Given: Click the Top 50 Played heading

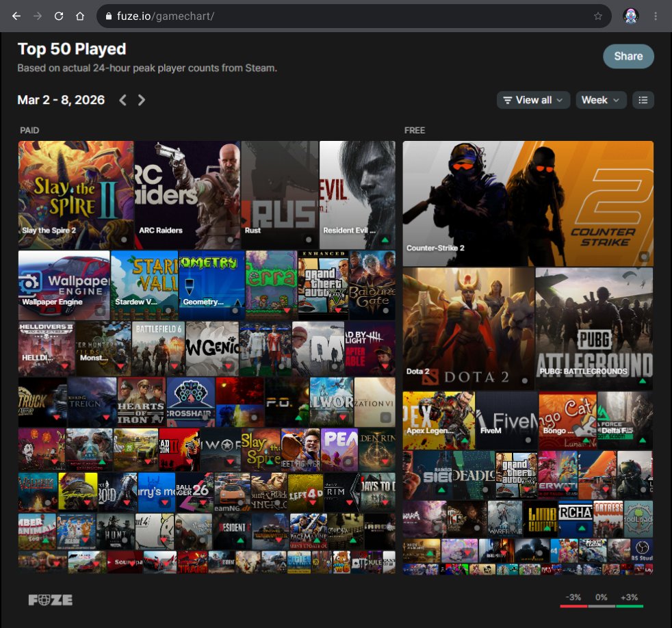Looking at the screenshot, I should [72, 49].
